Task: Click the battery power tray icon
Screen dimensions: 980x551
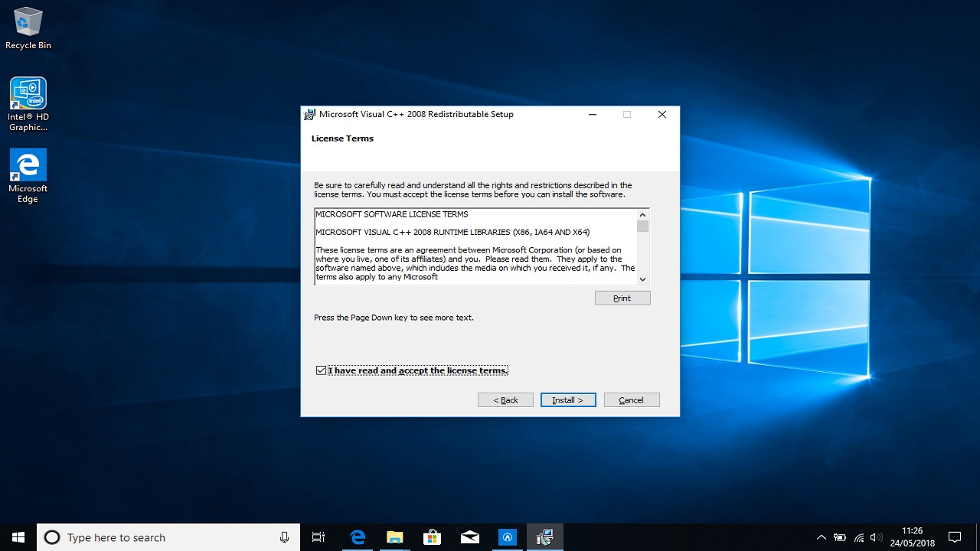Action: (x=840, y=537)
